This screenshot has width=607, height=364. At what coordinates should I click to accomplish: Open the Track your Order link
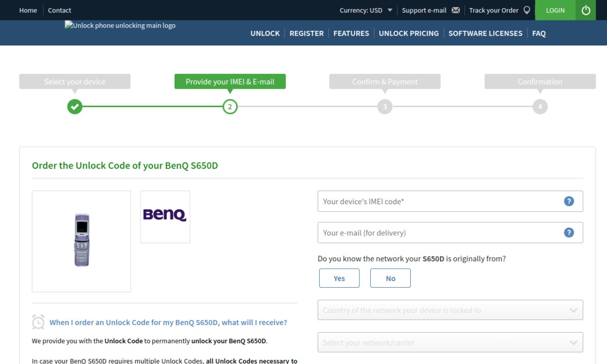point(494,10)
